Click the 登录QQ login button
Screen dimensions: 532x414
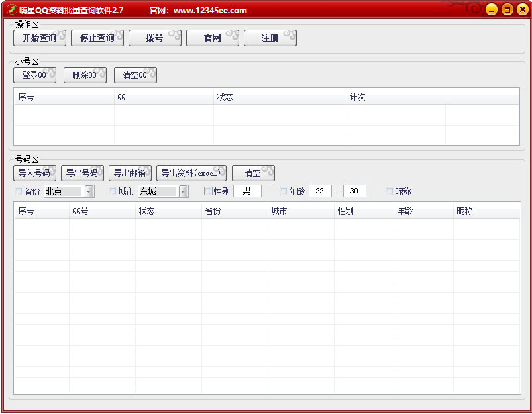coord(34,76)
